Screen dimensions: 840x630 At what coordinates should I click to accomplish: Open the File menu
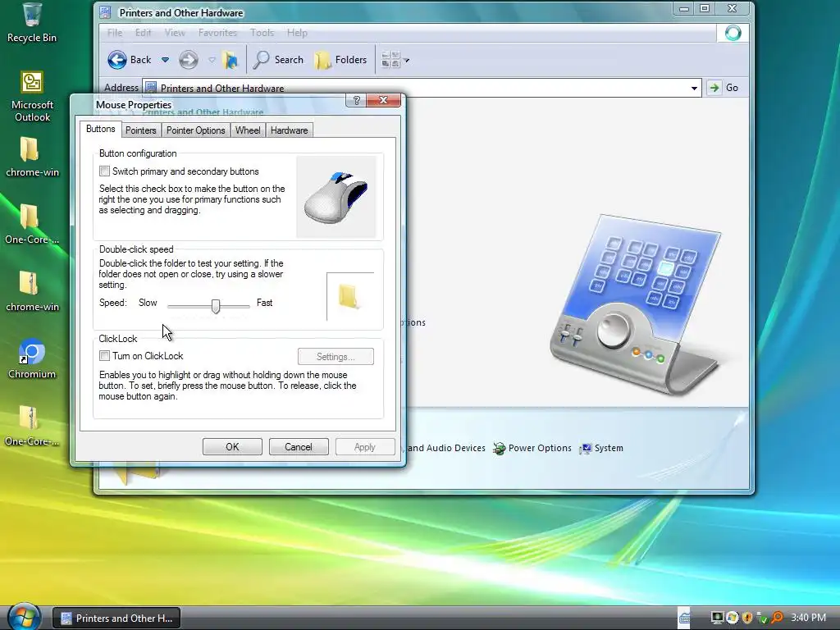tap(115, 33)
